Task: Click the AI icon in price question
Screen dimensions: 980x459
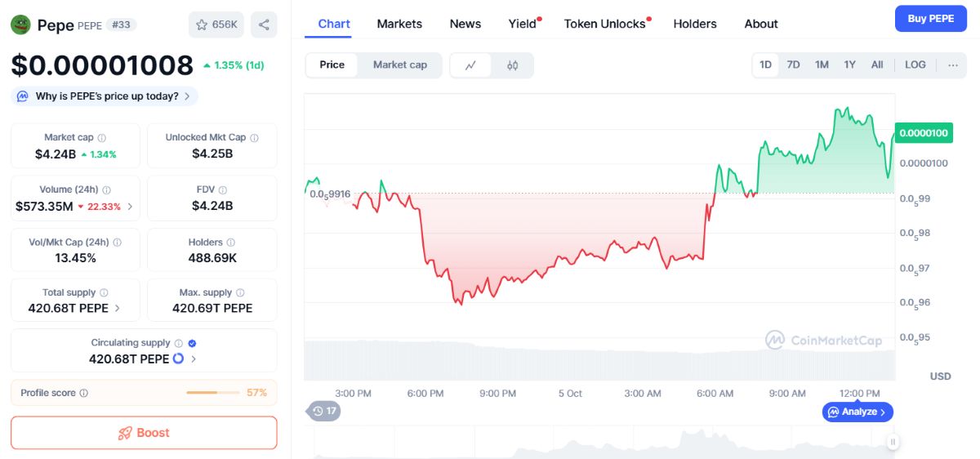Action: [21, 96]
